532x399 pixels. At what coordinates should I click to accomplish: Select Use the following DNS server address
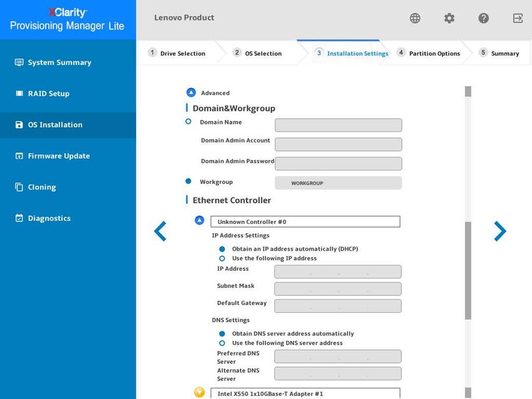[222, 343]
